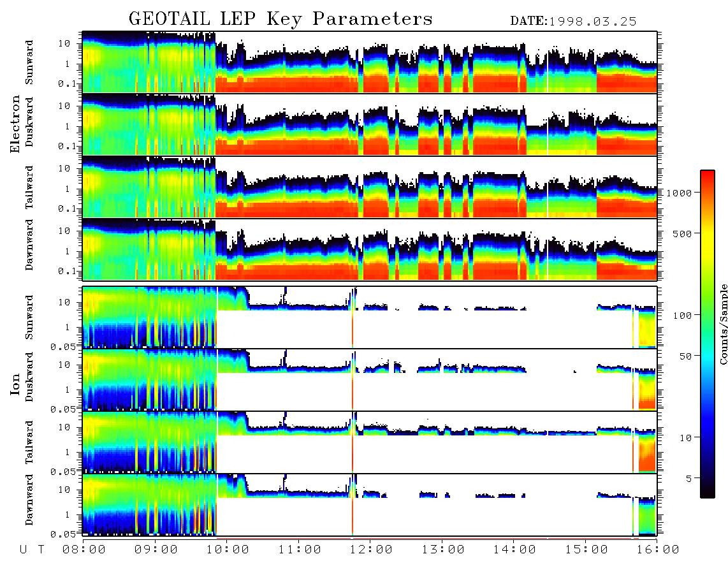Click the 10 value on the color scale

[685, 438]
